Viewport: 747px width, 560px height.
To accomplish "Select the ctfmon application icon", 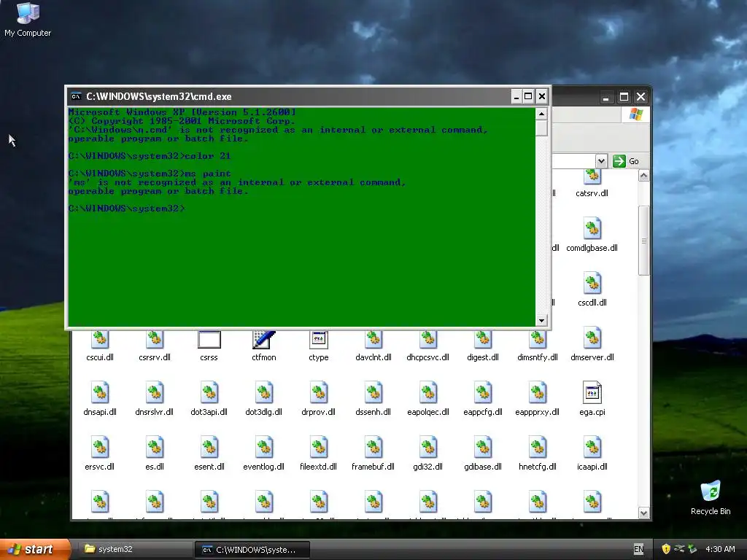I will click(x=263, y=346).
